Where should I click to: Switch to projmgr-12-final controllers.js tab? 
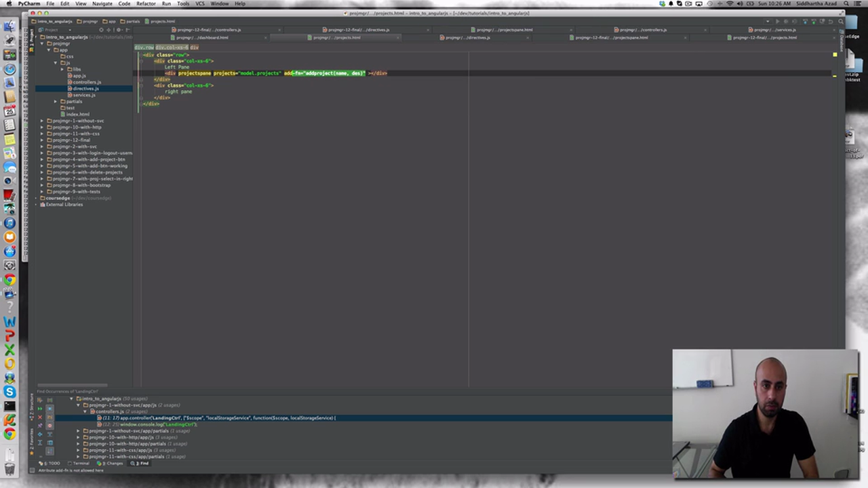209,30
